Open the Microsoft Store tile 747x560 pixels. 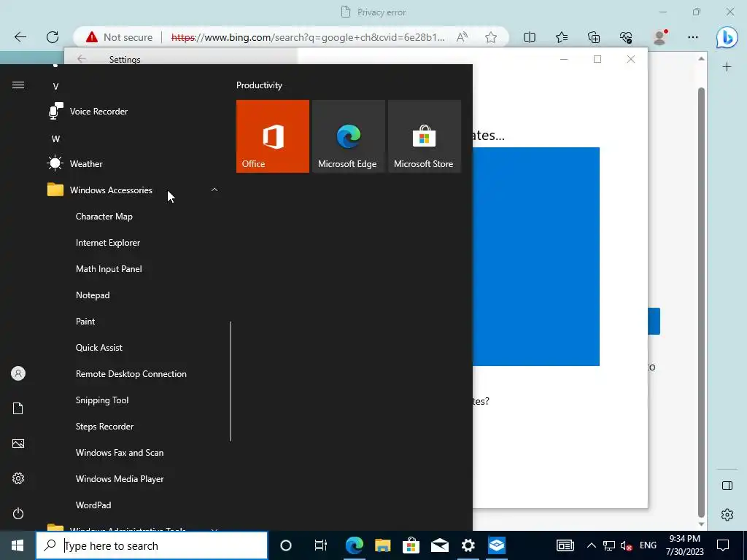pyautogui.click(x=425, y=136)
